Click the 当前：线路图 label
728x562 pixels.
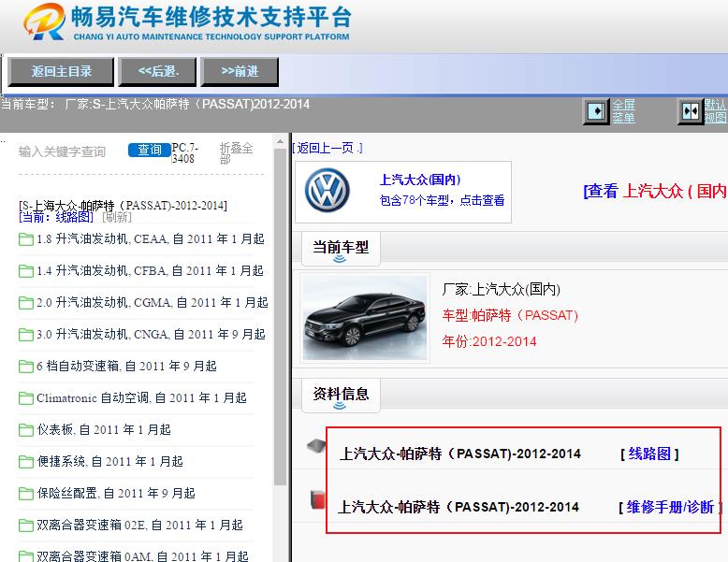[56, 217]
